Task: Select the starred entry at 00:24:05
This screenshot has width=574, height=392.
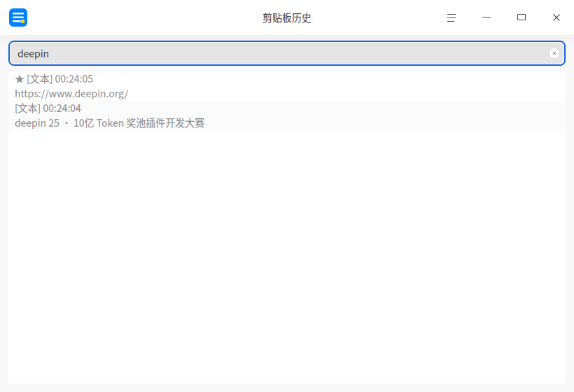Action: [x=286, y=86]
